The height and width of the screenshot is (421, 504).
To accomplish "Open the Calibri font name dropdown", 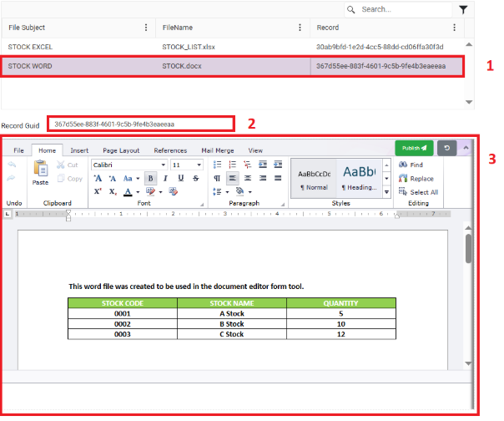I will click(x=164, y=165).
